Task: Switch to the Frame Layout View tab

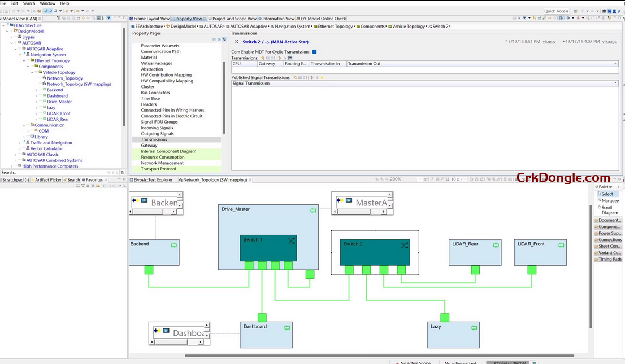Action: pyautogui.click(x=151, y=18)
